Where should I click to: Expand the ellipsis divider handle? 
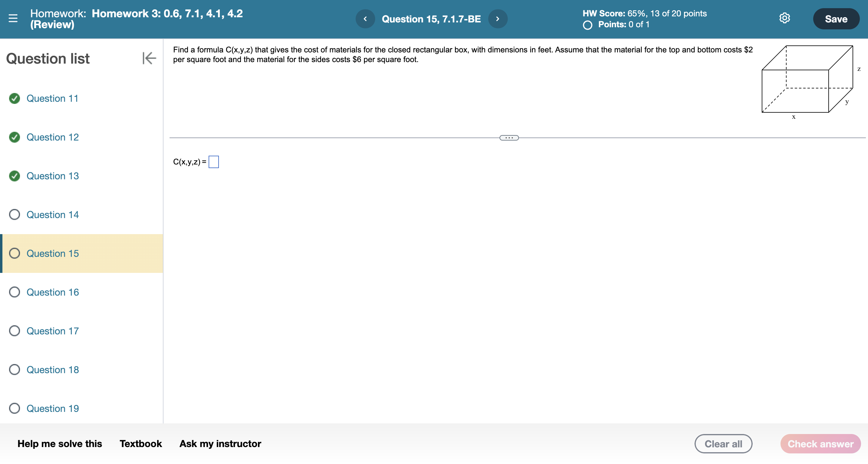(x=509, y=138)
